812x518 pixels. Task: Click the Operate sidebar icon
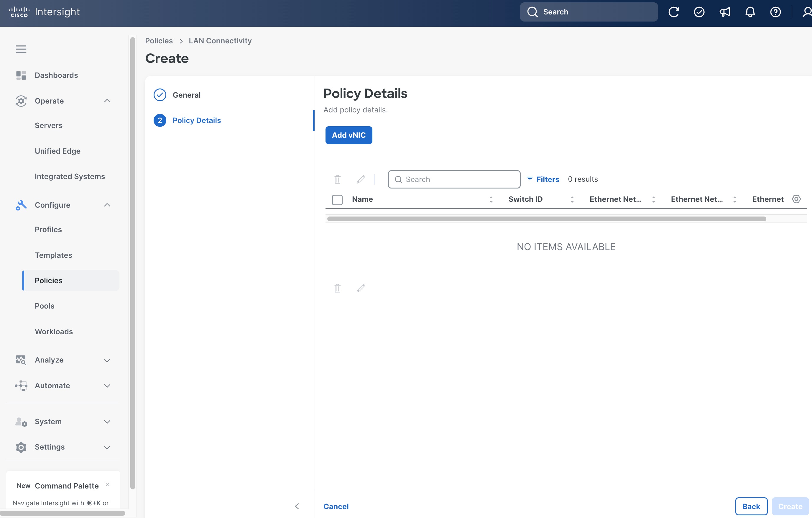(21, 101)
